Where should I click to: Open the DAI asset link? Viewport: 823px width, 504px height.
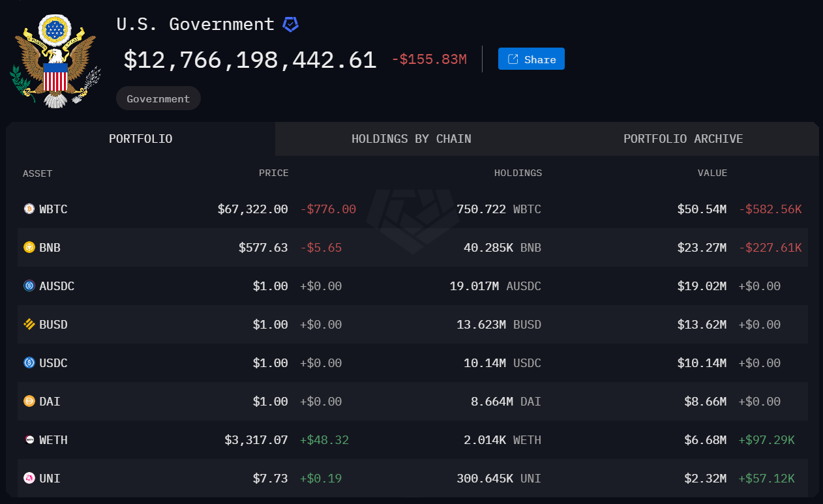[x=50, y=402]
